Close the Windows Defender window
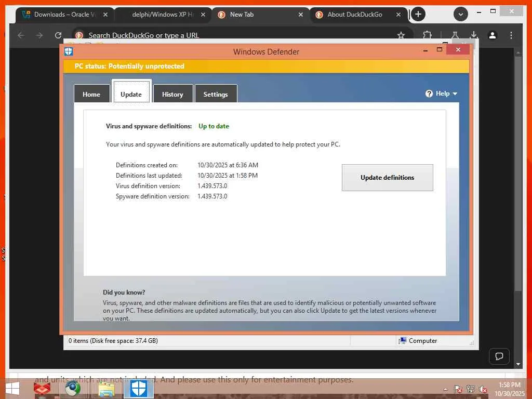The height and width of the screenshot is (399, 532). click(x=458, y=50)
